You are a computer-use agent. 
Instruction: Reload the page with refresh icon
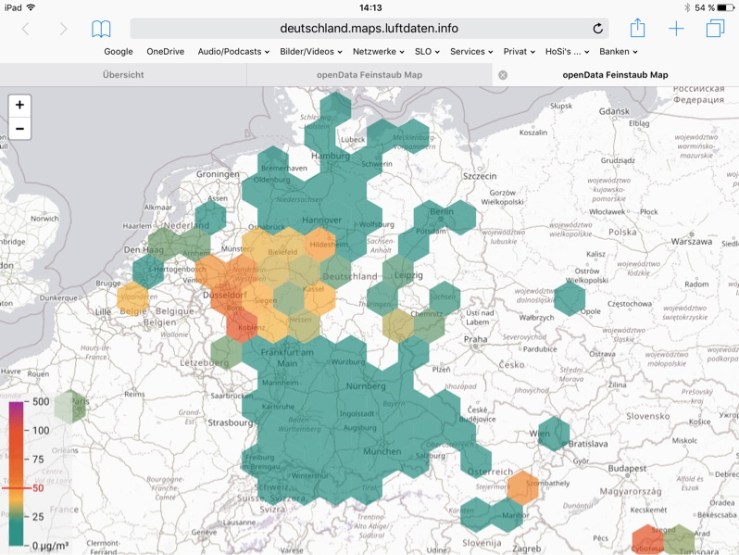(598, 28)
